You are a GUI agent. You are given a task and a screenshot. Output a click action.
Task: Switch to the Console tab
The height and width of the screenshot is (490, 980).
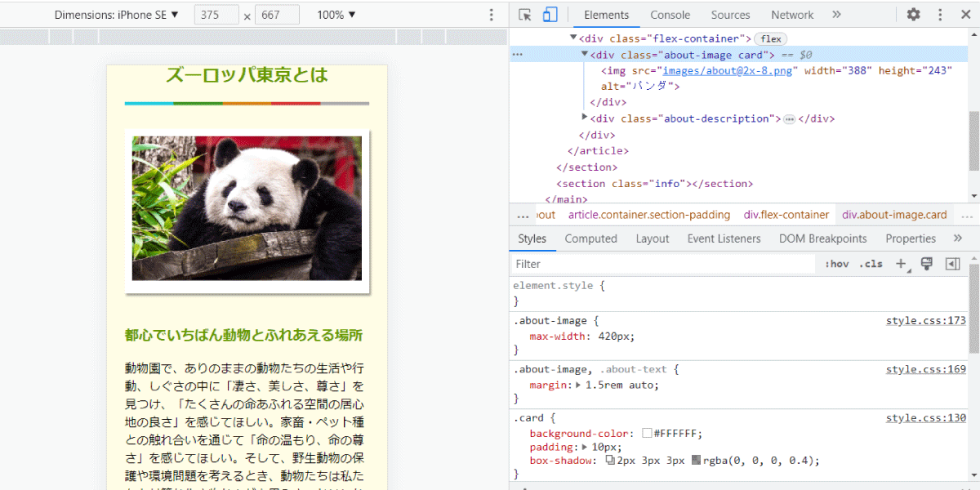[670, 15]
